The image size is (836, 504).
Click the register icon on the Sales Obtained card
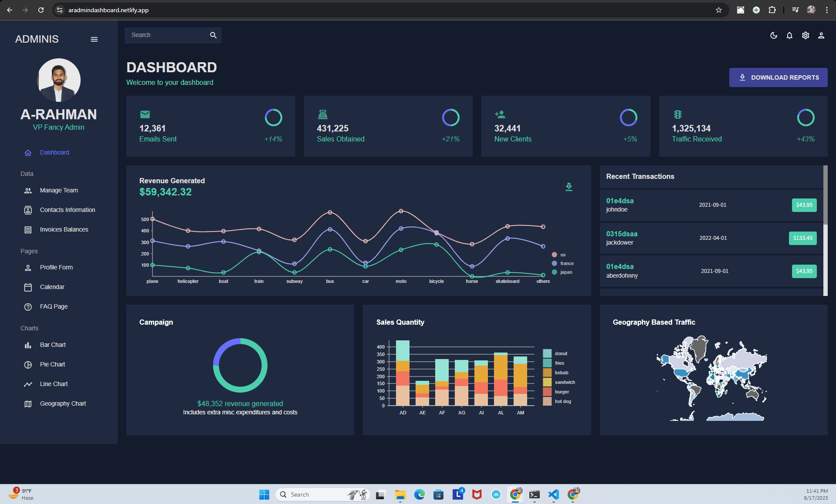click(x=323, y=114)
